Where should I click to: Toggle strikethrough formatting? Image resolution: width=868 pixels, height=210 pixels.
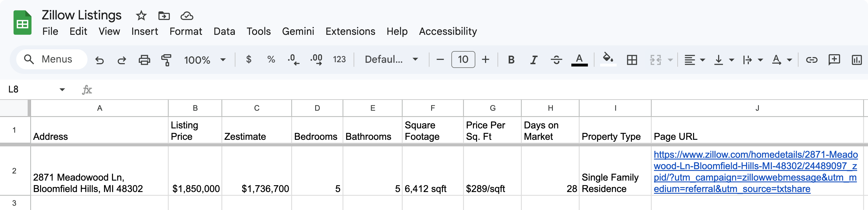(x=556, y=60)
